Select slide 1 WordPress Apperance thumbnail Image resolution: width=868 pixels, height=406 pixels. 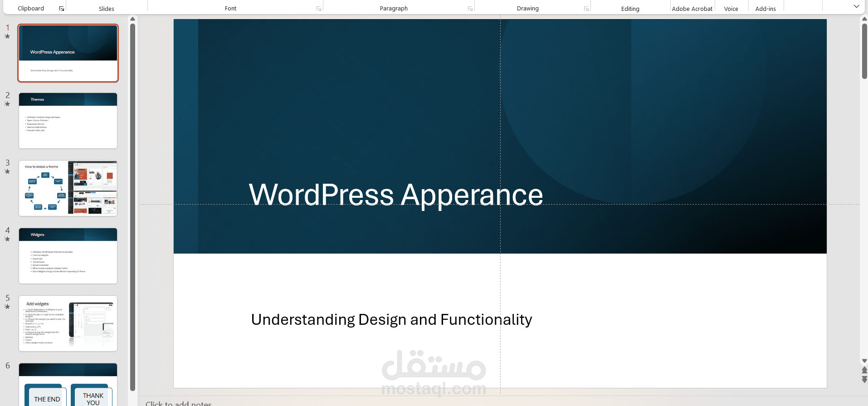click(x=68, y=53)
